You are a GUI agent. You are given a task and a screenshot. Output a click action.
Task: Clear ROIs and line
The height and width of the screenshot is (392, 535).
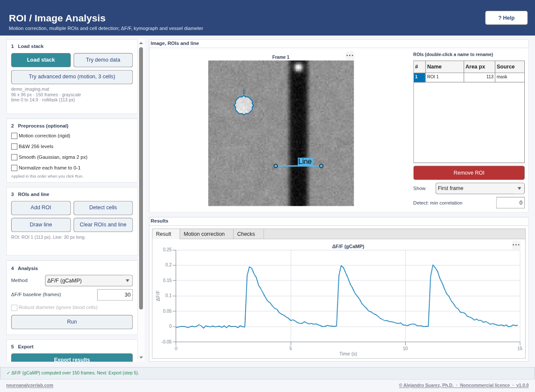[x=103, y=225]
